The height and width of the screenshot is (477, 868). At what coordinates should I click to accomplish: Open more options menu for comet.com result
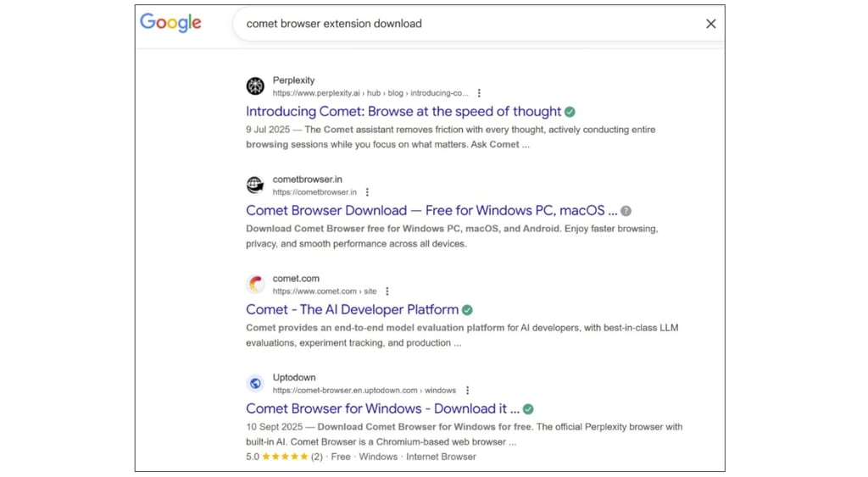pyautogui.click(x=387, y=291)
